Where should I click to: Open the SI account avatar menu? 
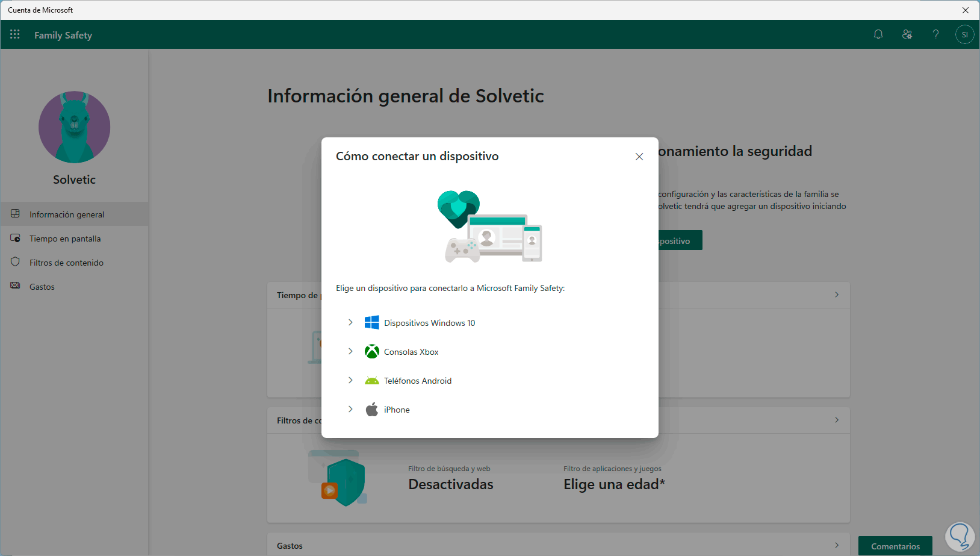tap(964, 34)
